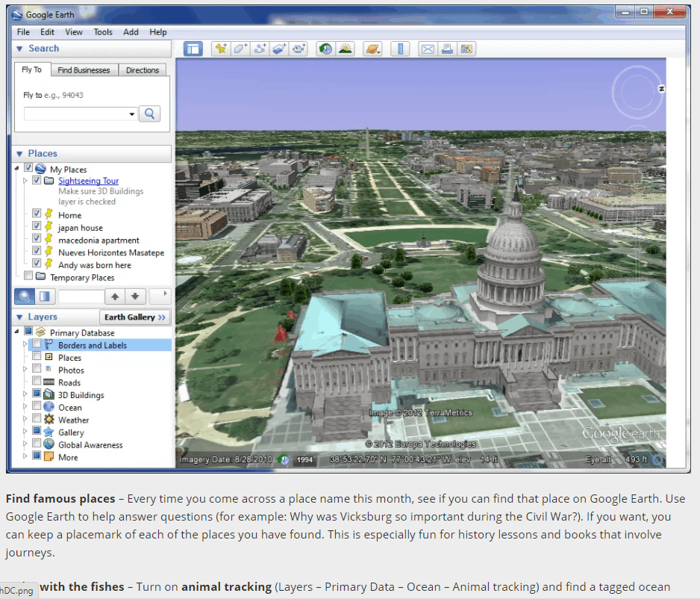Open the Earth Gallery button
The width and height of the screenshot is (700, 599).
(x=135, y=317)
